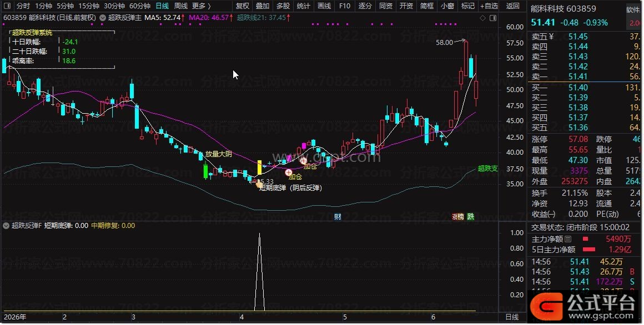Screen dimensions: 644x325
Task: Click the upper red 加仓 circle marker
Action: pos(304,161)
